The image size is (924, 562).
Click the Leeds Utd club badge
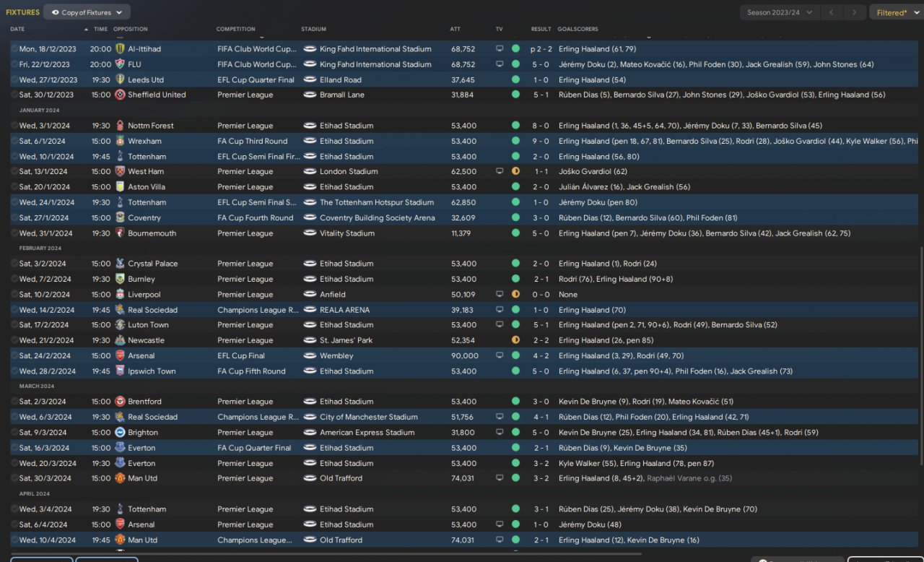tap(120, 80)
